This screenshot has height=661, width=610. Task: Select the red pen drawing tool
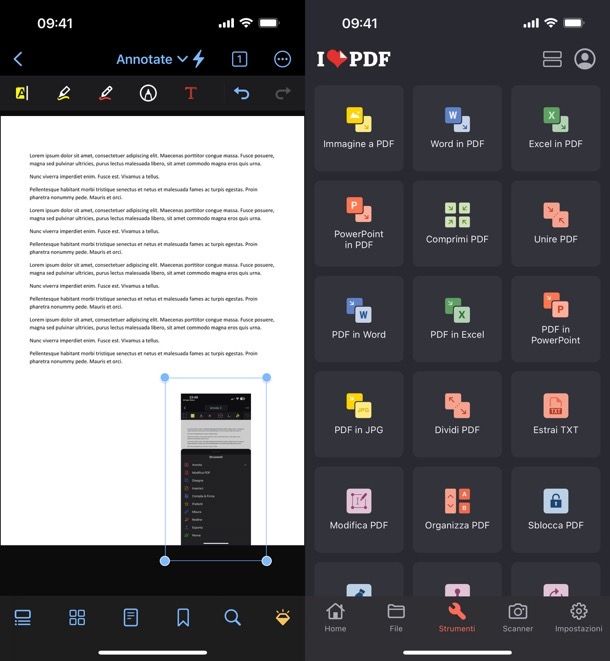106,93
